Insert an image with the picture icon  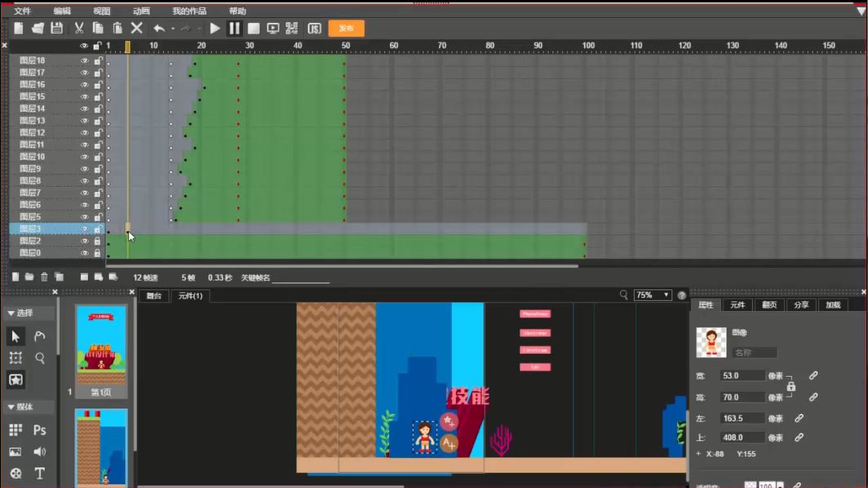point(15,452)
